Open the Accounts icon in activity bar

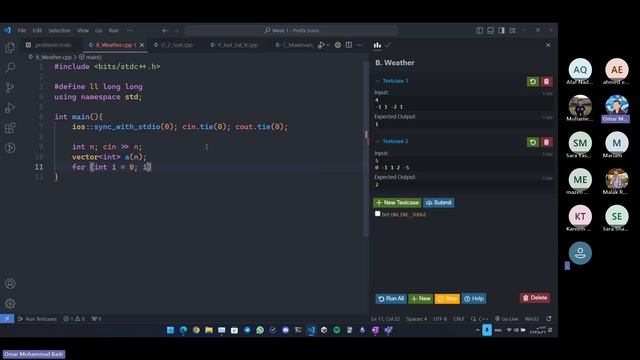point(10,284)
